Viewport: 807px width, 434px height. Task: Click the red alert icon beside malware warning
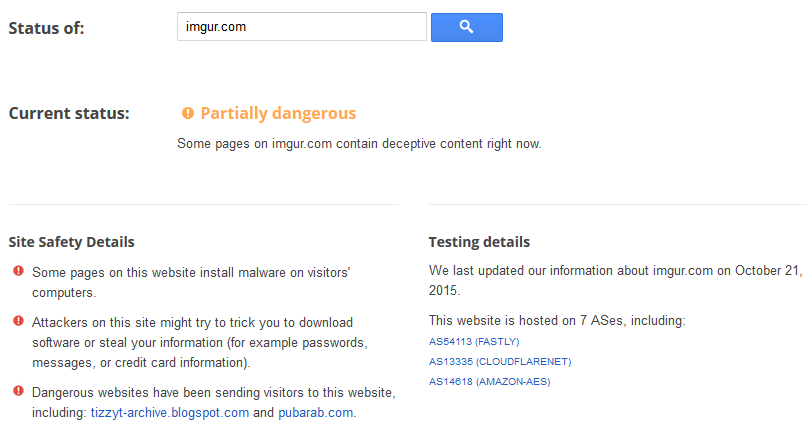18,272
